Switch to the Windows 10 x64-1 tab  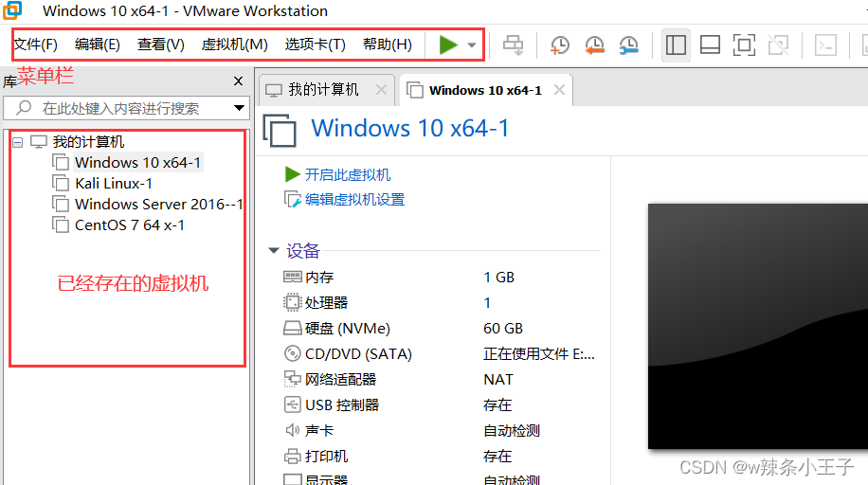tap(485, 90)
